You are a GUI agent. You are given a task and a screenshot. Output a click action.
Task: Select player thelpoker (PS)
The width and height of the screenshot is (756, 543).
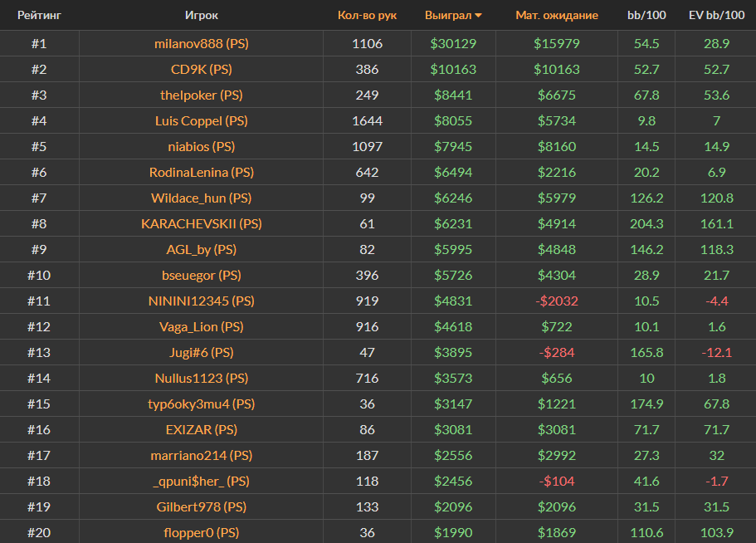tap(201, 95)
